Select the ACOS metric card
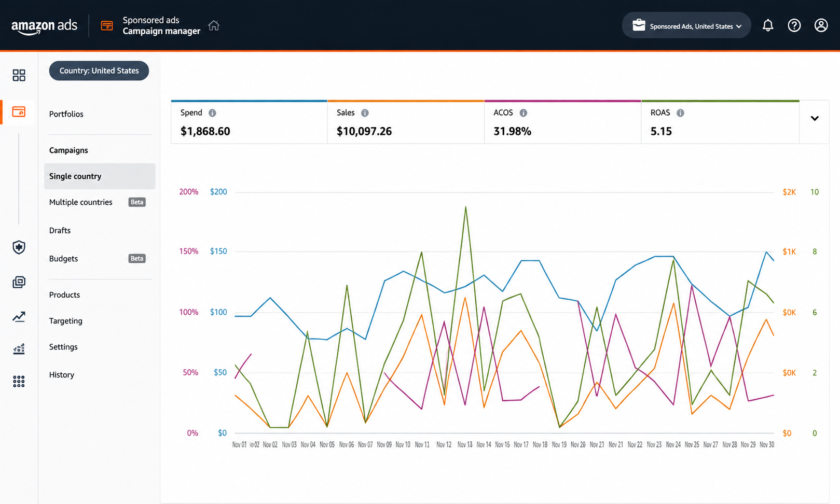The width and height of the screenshot is (840, 504). (x=562, y=122)
